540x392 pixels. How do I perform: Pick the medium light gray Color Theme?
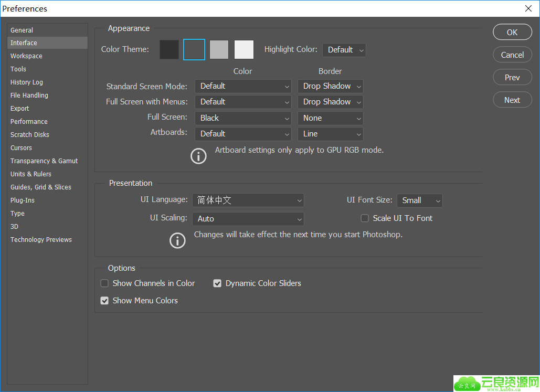(219, 50)
